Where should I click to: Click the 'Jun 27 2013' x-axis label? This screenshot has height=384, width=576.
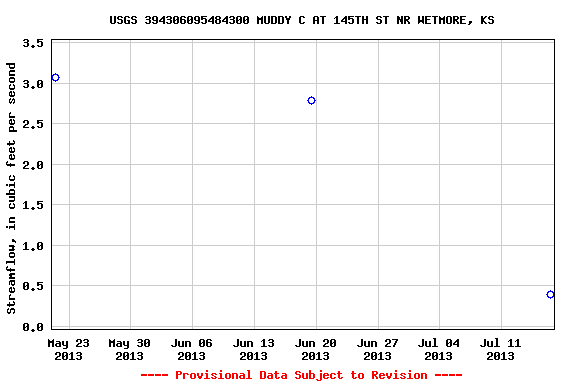click(378, 349)
